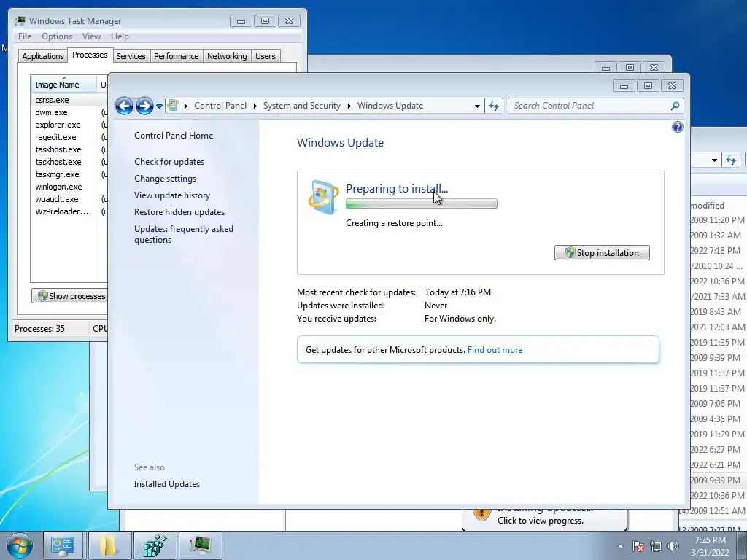Select Control Panel breadcrumb segment
The width and height of the screenshot is (747, 560).
click(x=220, y=106)
